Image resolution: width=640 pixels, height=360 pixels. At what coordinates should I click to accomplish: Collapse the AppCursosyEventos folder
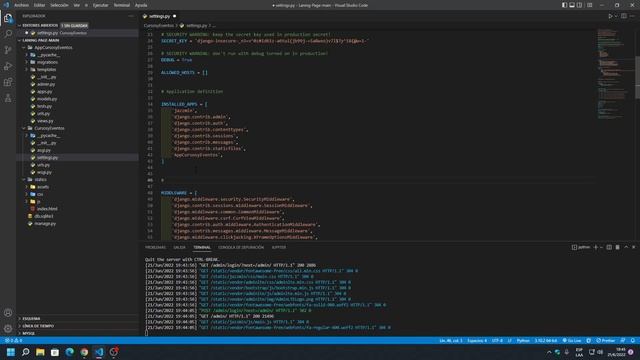[x=53, y=47]
